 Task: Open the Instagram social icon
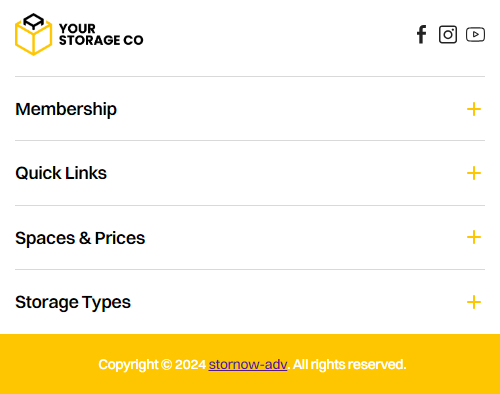click(448, 34)
